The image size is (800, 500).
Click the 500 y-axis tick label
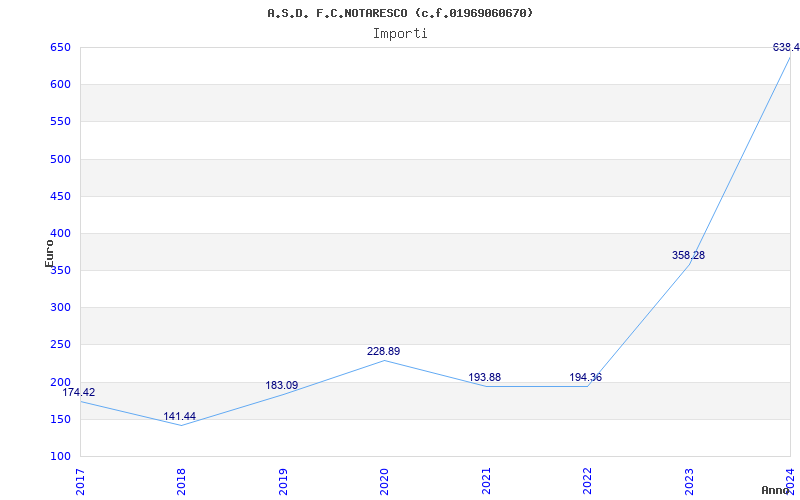(x=59, y=159)
